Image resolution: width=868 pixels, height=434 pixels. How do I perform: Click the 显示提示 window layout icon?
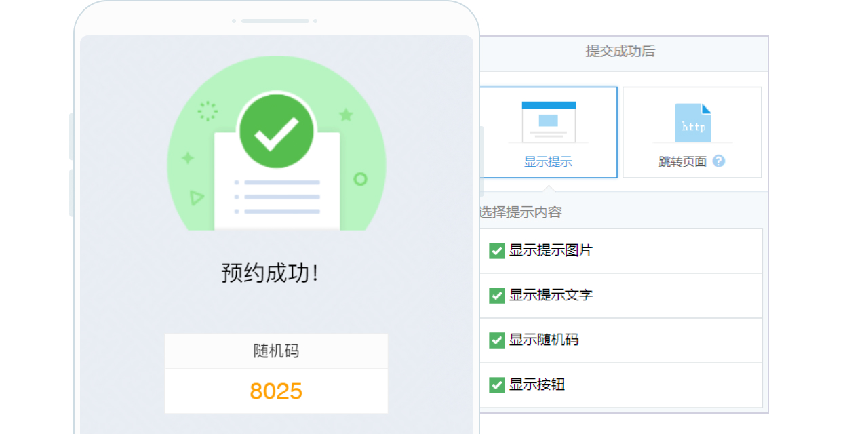coord(548,122)
